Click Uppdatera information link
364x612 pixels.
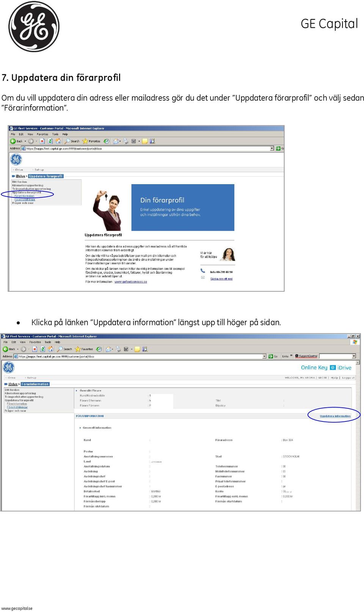335,416
